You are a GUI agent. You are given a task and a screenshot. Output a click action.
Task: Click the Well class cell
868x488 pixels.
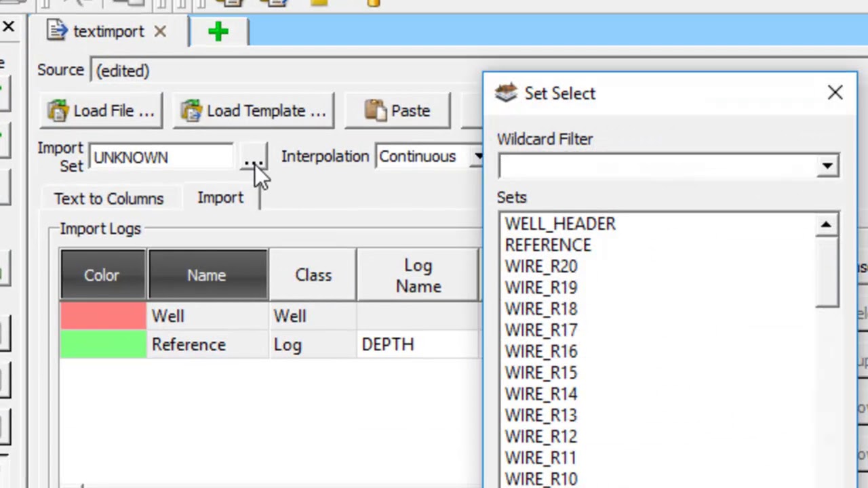(x=313, y=316)
